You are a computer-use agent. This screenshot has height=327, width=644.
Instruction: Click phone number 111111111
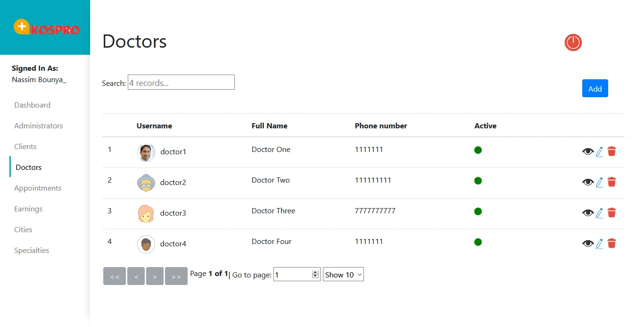[x=373, y=180]
